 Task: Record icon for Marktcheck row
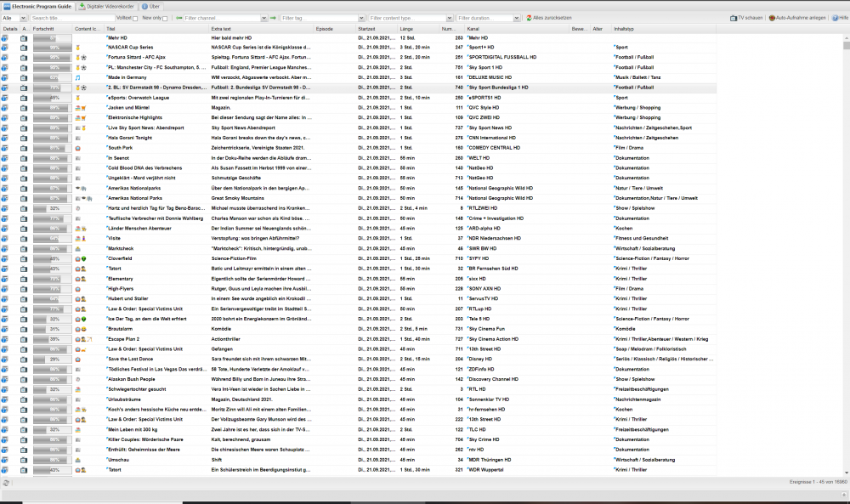tap(23, 249)
